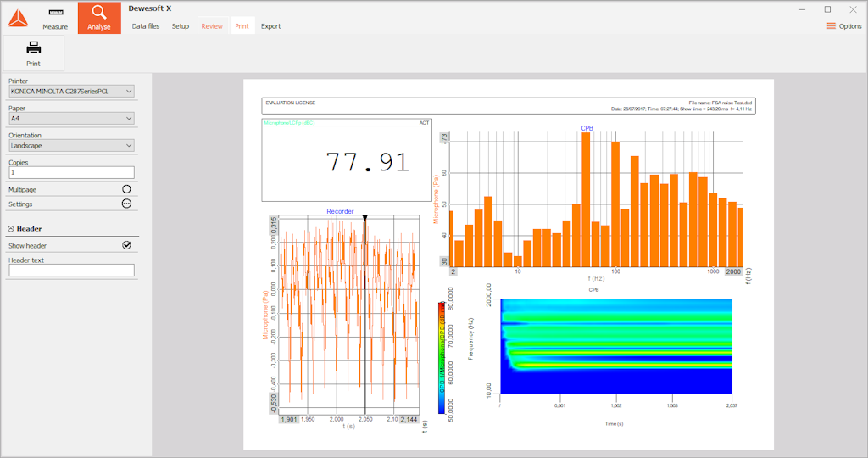
Task: Click the File name header info text
Action: [x=721, y=103]
